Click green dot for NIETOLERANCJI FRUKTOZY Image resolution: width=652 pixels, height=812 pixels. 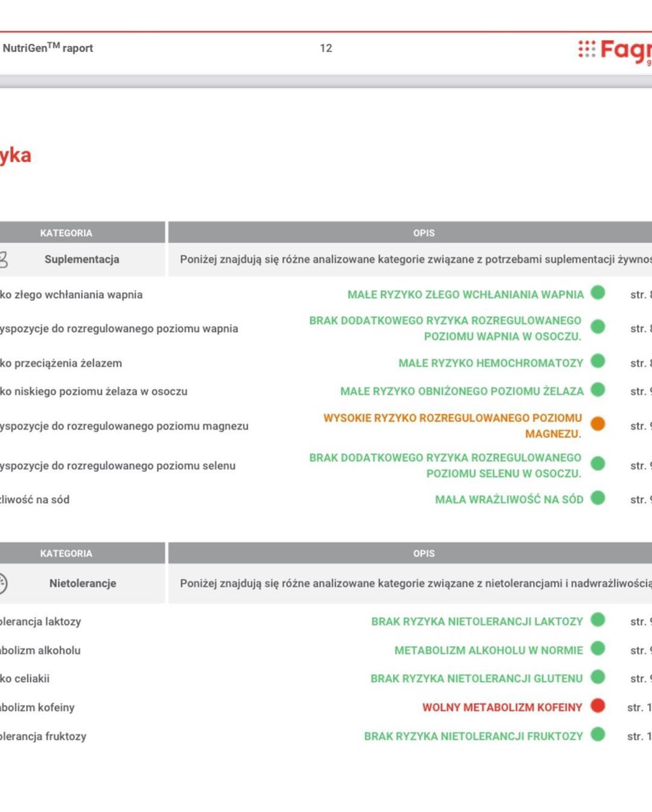coord(598,734)
